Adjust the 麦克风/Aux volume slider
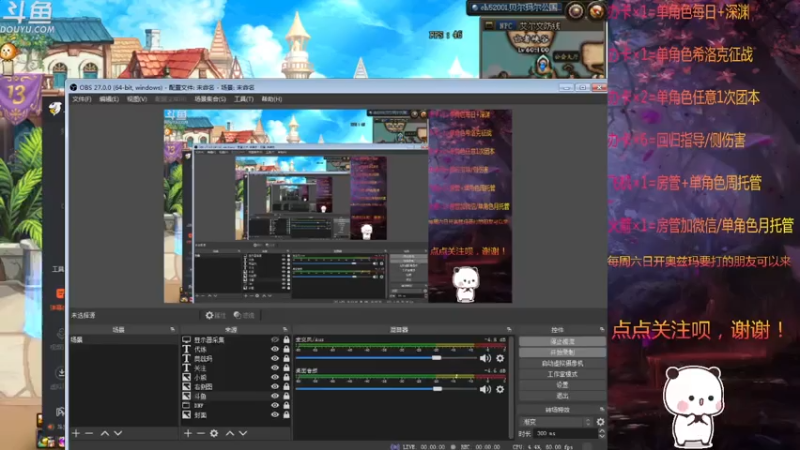800x450 pixels. point(386,358)
